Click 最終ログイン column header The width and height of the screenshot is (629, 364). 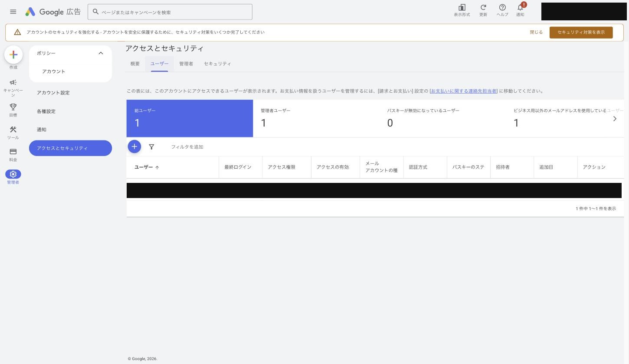pyautogui.click(x=238, y=167)
